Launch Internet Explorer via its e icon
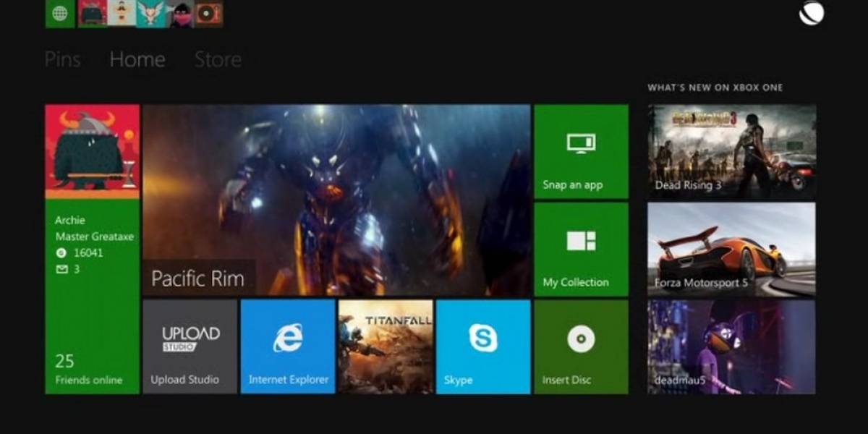 (288, 338)
